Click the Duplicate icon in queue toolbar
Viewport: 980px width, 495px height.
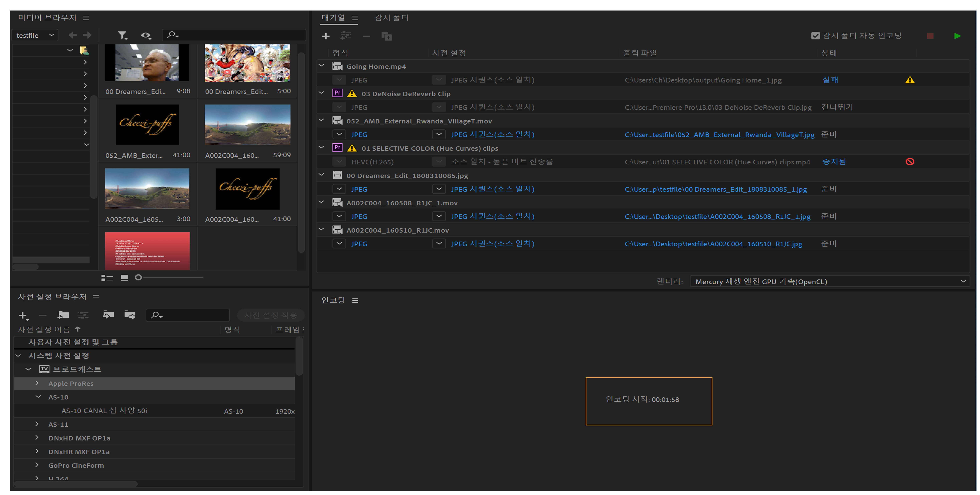tap(387, 36)
